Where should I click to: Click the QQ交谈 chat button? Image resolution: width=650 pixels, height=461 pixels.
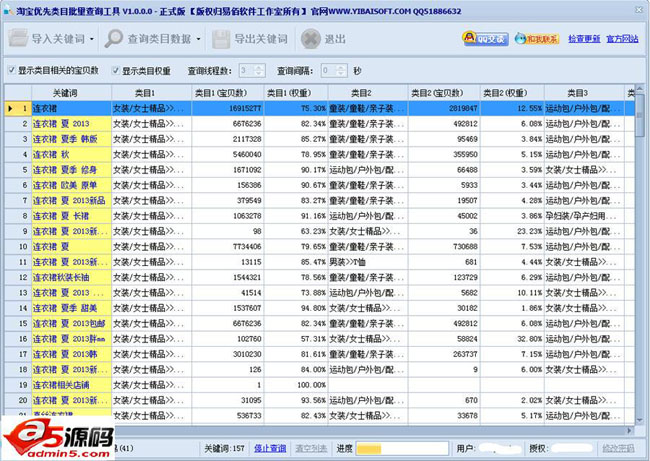(485, 39)
